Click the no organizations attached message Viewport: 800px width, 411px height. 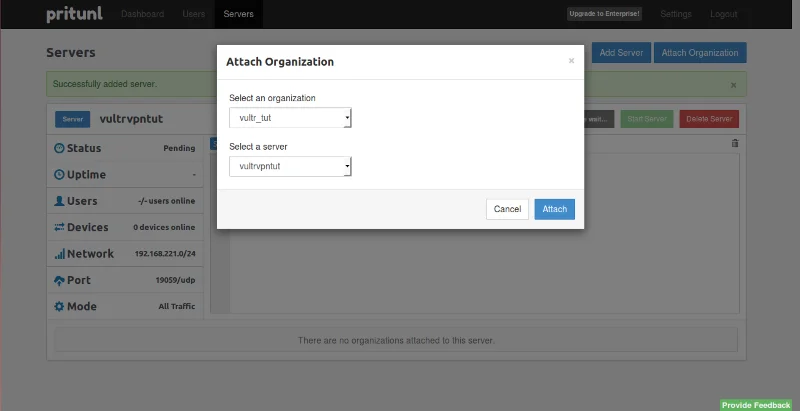(396, 340)
